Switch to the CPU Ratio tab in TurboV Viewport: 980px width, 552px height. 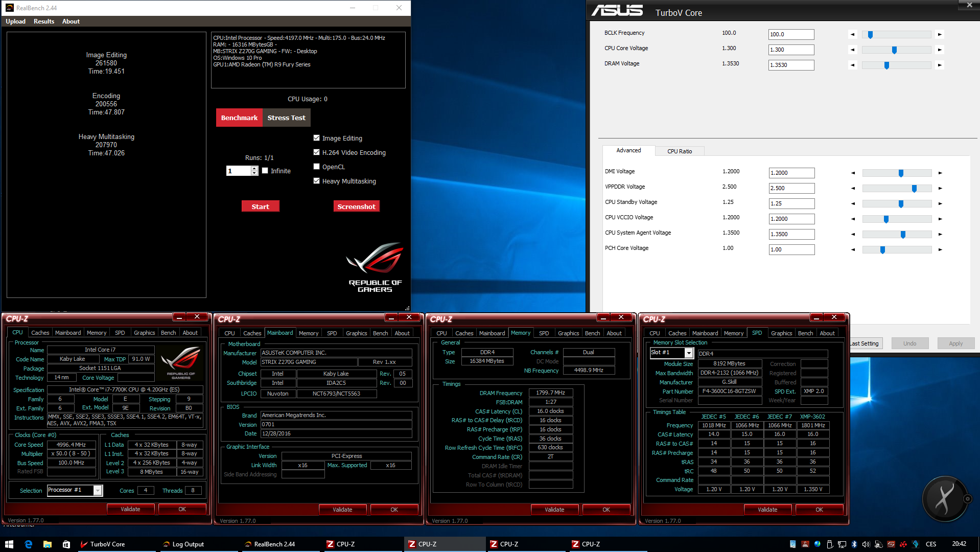[680, 151]
